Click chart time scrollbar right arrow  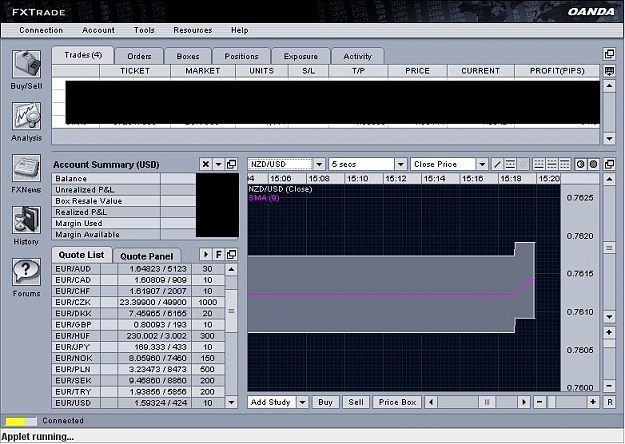(524, 402)
